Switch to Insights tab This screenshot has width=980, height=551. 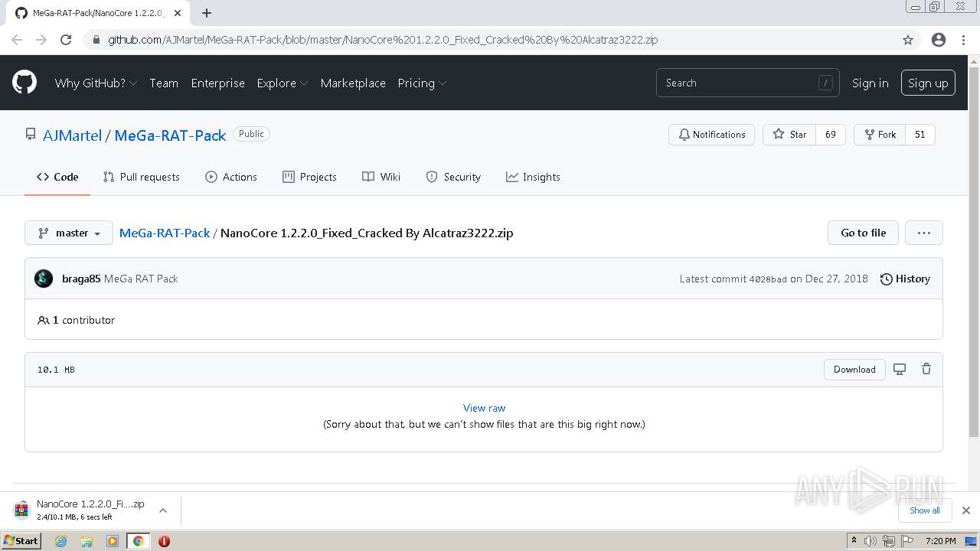533,177
